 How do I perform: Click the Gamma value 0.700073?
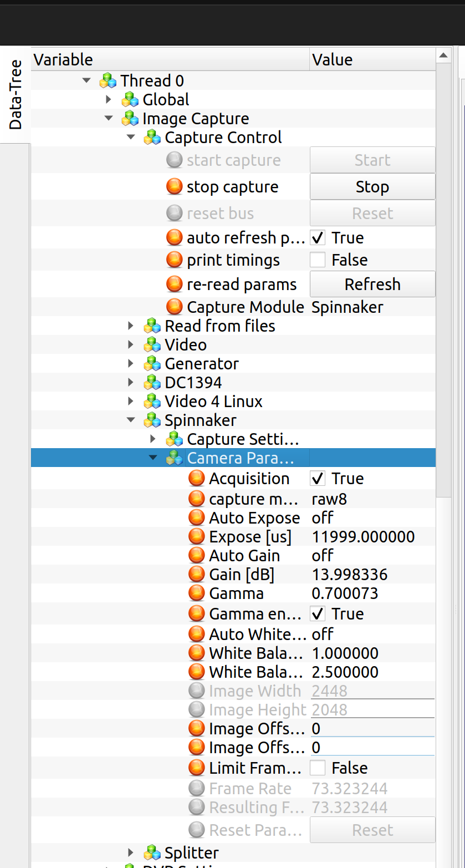[x=345, y=593]
